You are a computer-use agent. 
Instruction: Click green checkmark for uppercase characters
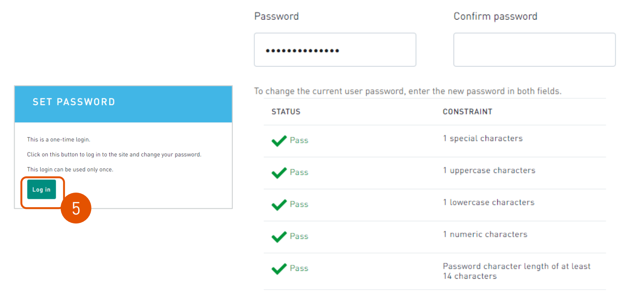(279, 173)
